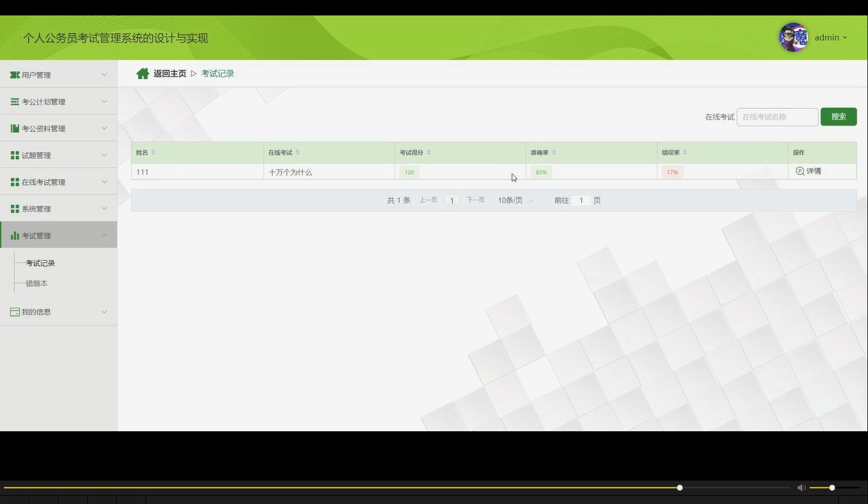The image size is (868, 504).
Task: Sort by 错误率 column arrows
Action: pyautogui.click(x=685, y=152)
